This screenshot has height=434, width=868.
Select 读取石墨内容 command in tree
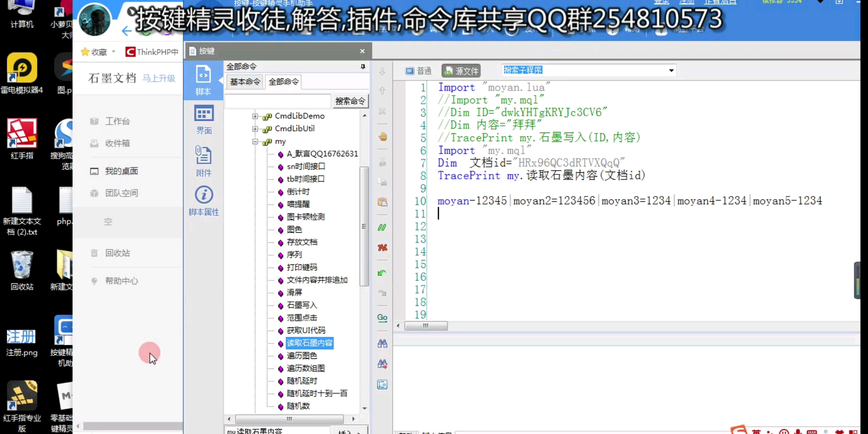pyautogui.click(x=309, y=343)
